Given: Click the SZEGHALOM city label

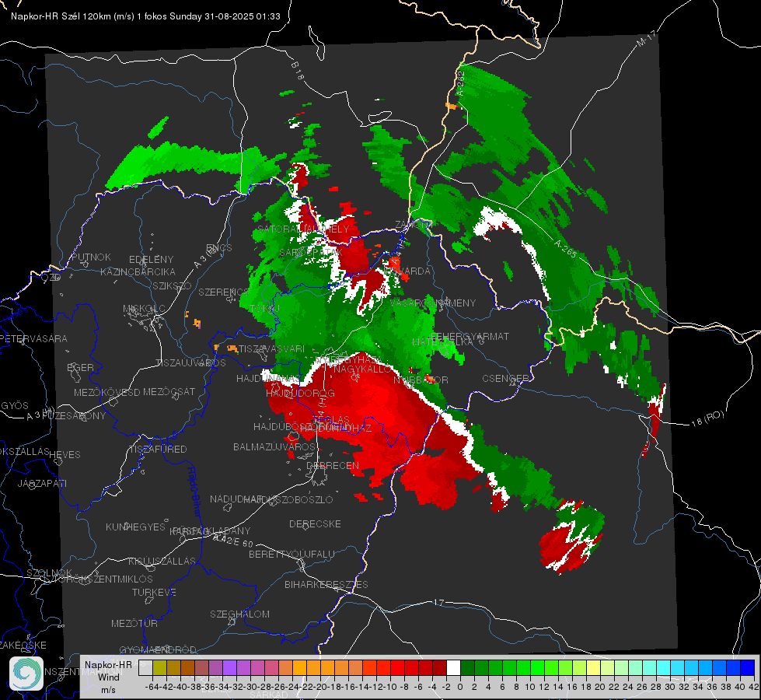Looking at the screenshot, I should click(x=239, y=614).
